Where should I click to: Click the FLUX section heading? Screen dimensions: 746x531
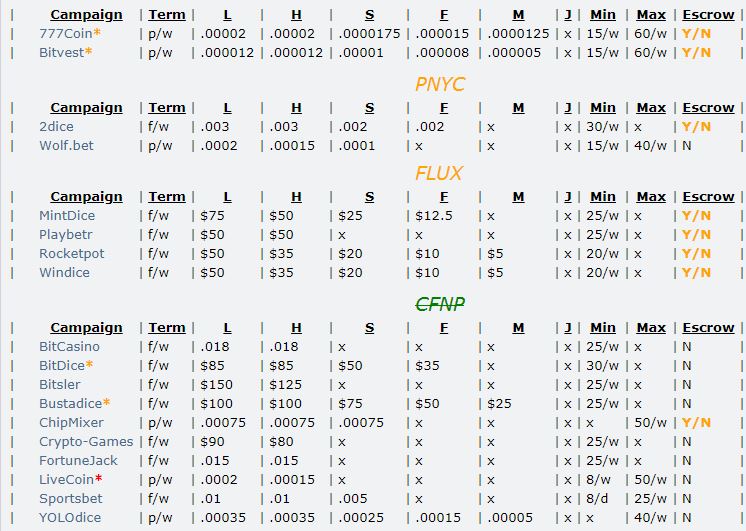click(x=439, y=173)
